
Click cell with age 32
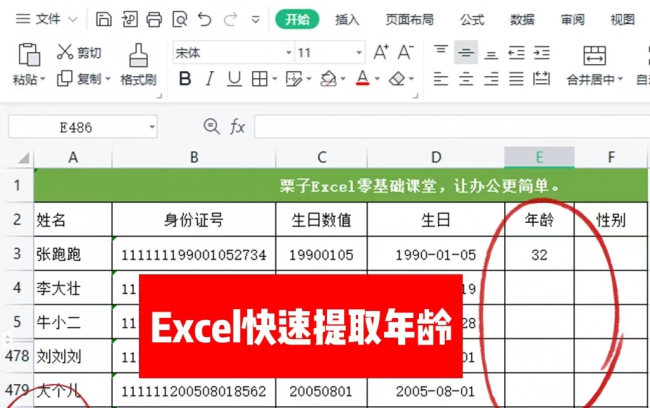tap(539, 254)
